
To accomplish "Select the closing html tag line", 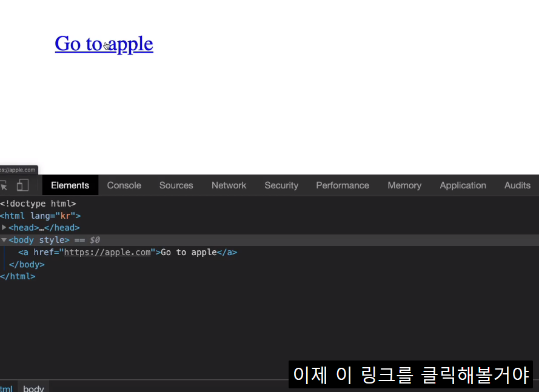I will tap(18, 276).
